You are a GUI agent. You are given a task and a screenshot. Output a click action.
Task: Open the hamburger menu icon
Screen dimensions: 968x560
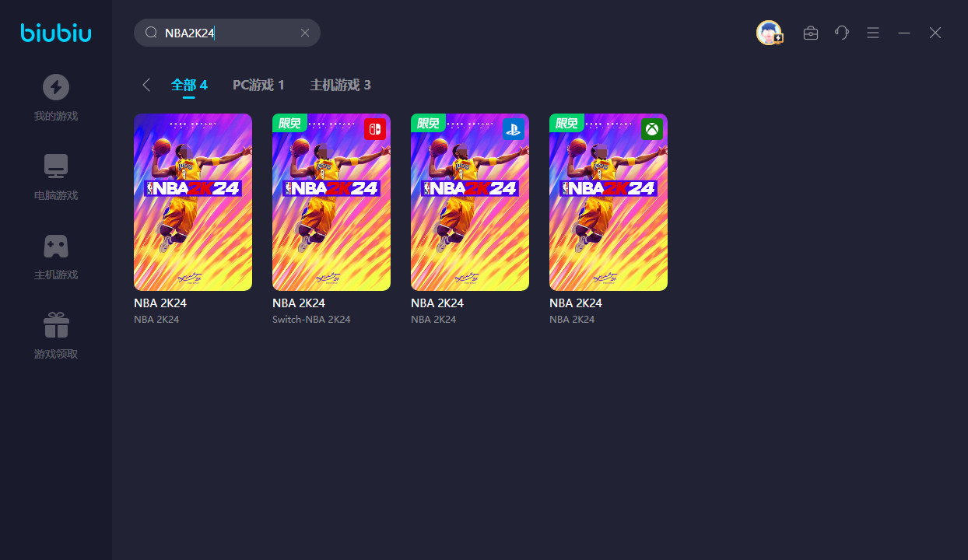(x=873, y=33)
